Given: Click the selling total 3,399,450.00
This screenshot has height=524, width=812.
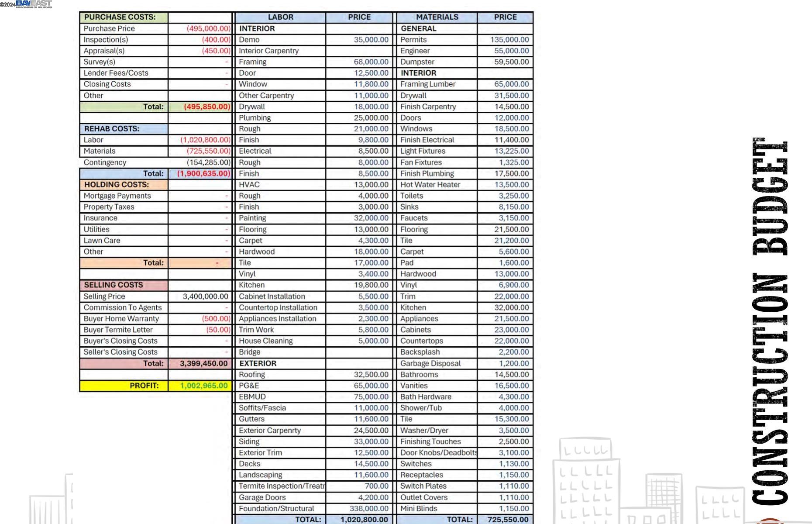Looking at the screenshot, I should [203, 363].
